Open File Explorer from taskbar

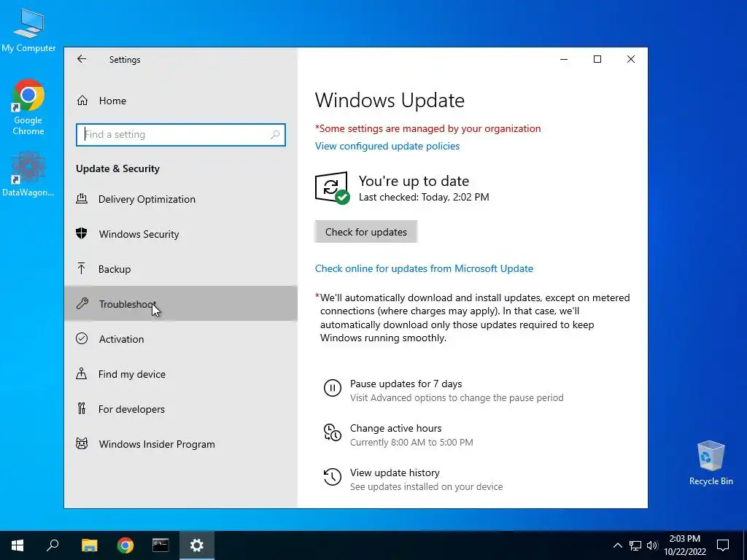89,545
